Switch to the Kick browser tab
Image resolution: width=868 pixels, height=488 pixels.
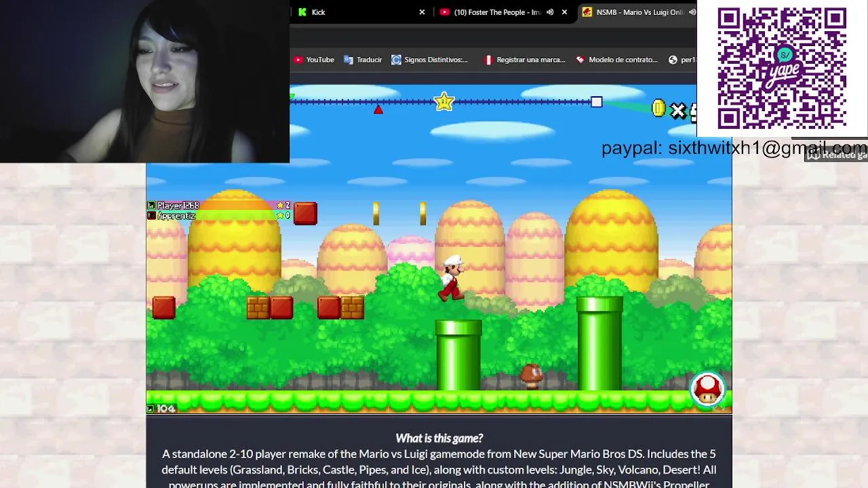click(359, 12)
